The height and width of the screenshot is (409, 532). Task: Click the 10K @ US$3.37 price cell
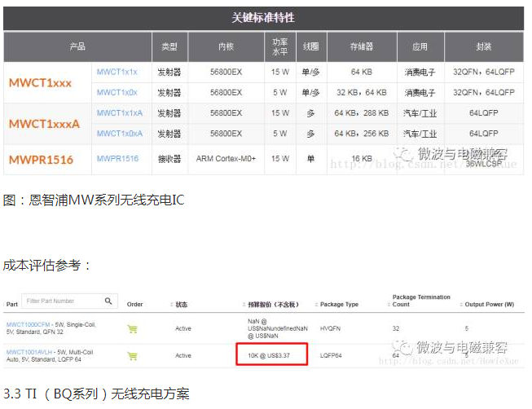pyautogui.click(x=271, y=354)
